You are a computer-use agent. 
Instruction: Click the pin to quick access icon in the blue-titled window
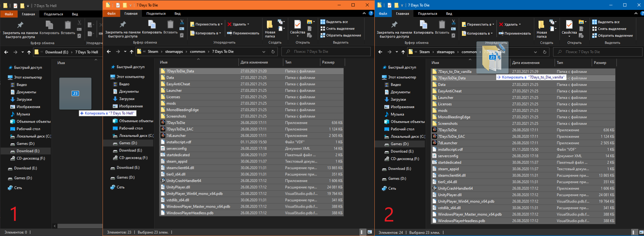coord(395,25)
